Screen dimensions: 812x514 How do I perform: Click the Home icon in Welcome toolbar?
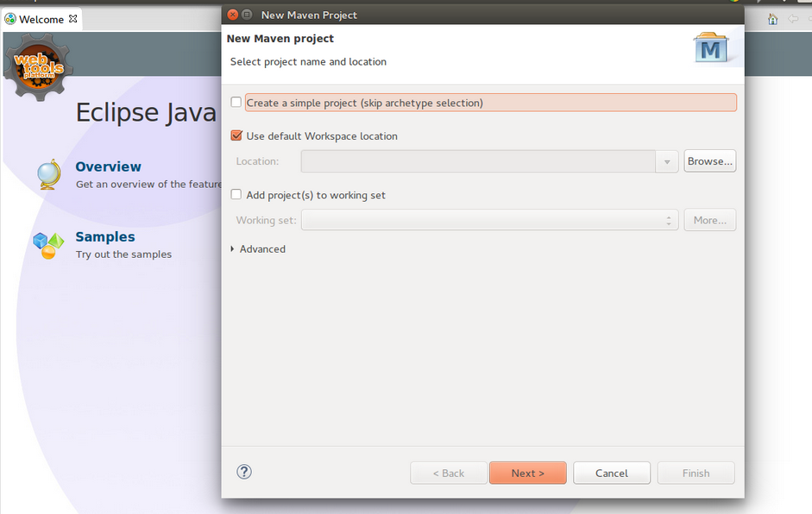(772, 20)
